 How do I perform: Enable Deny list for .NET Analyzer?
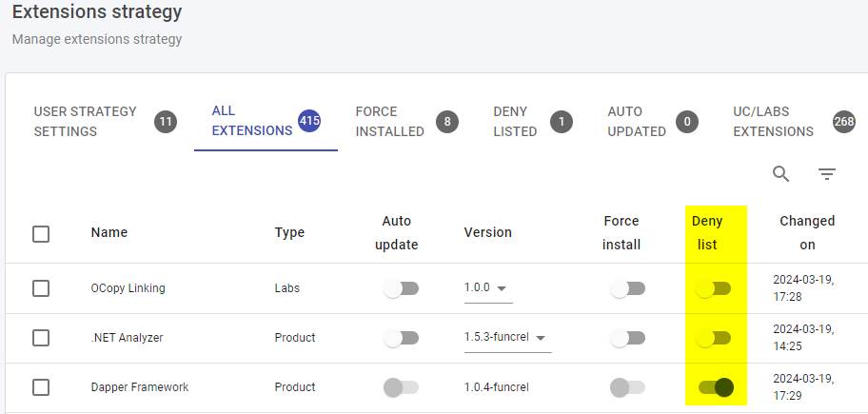(713, 338)
